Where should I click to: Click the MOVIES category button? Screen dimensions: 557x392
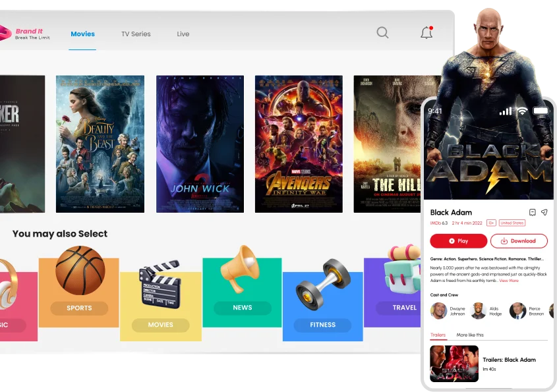tap(161, 325)
